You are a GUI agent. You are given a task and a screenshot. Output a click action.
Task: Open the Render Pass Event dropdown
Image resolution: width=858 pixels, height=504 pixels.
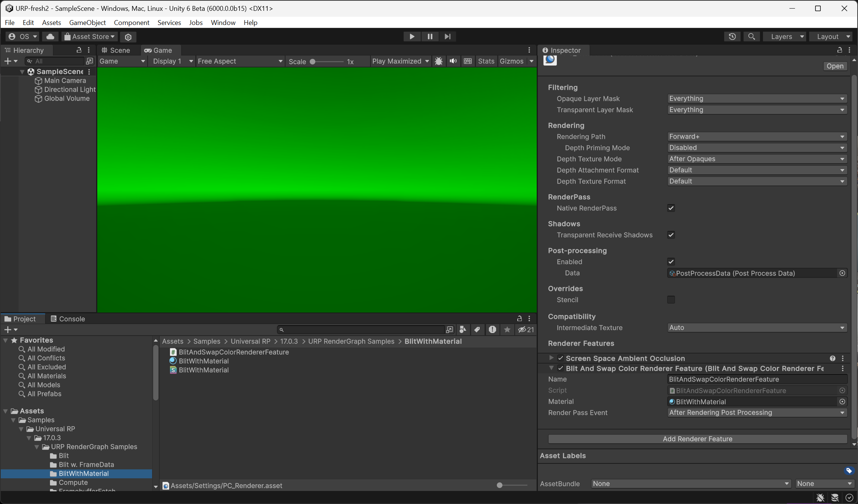tap(757, 412)
